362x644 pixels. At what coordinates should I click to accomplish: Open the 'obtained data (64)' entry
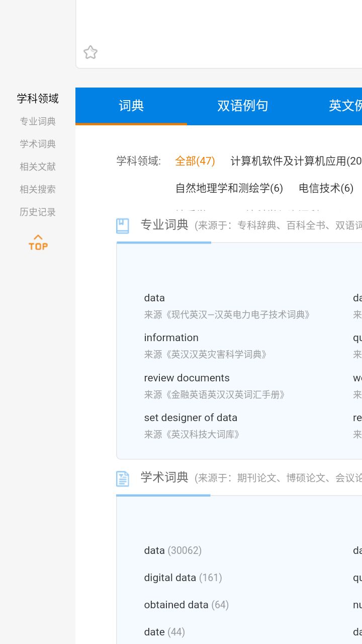point(186,604)
